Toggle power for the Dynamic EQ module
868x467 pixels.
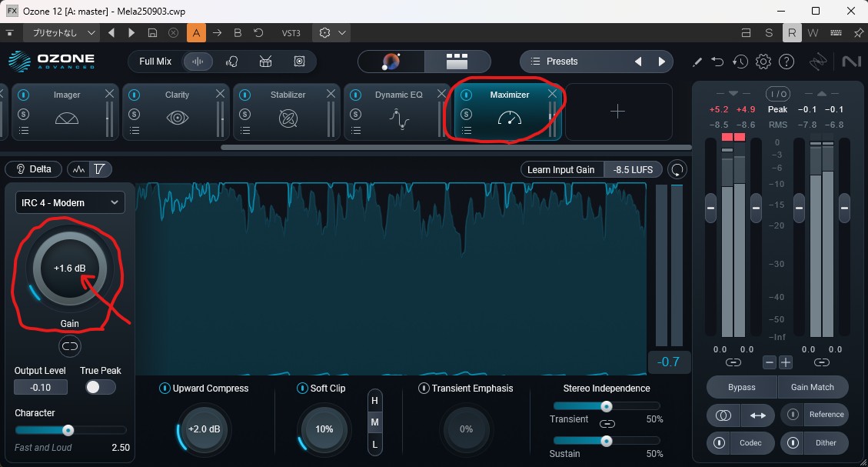pos(355,95)
